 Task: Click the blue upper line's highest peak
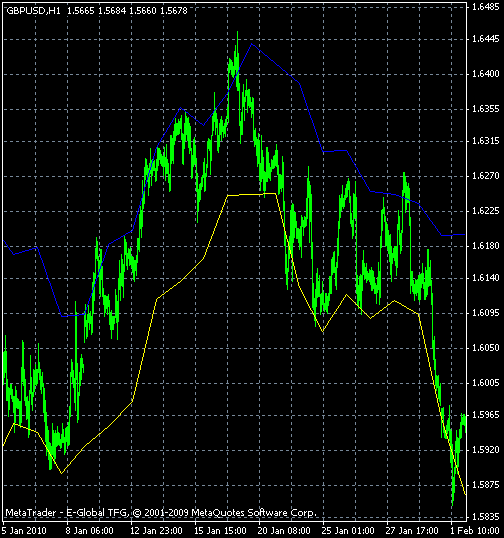click(251, 44)
